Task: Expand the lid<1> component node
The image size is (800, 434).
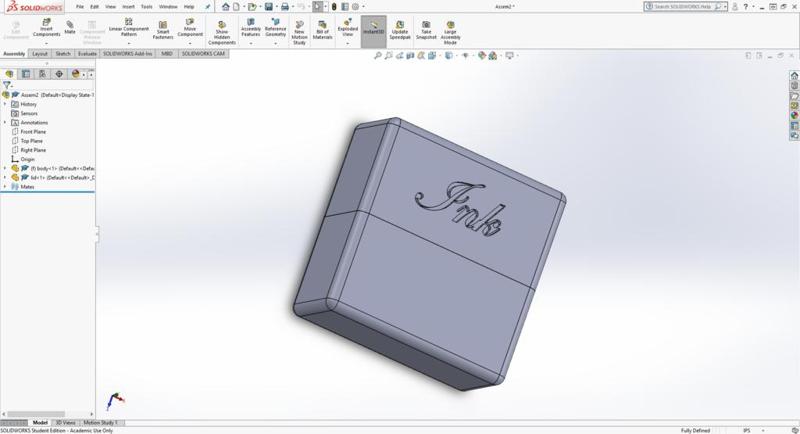Action: (5, 177)
